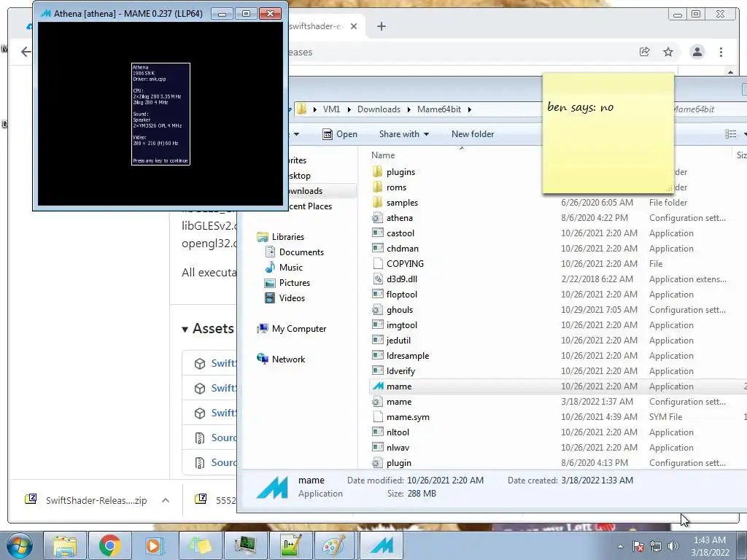Close the swiftshader Chrome tab
This screenshot has height=560, width=747.
[x=354, y=26]
